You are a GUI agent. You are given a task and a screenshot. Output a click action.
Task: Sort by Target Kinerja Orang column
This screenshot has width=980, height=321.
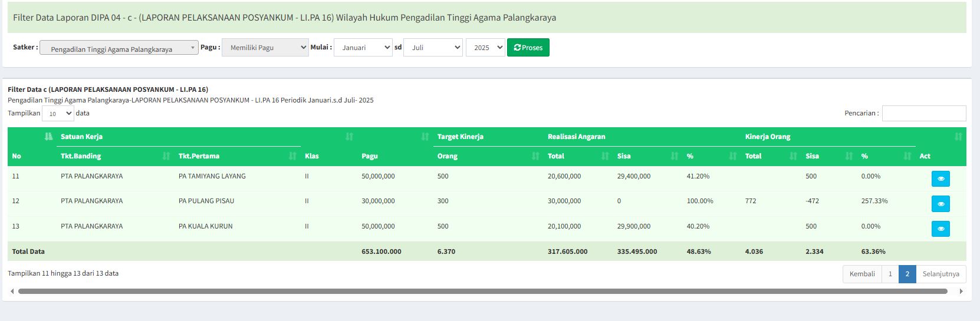535,156
